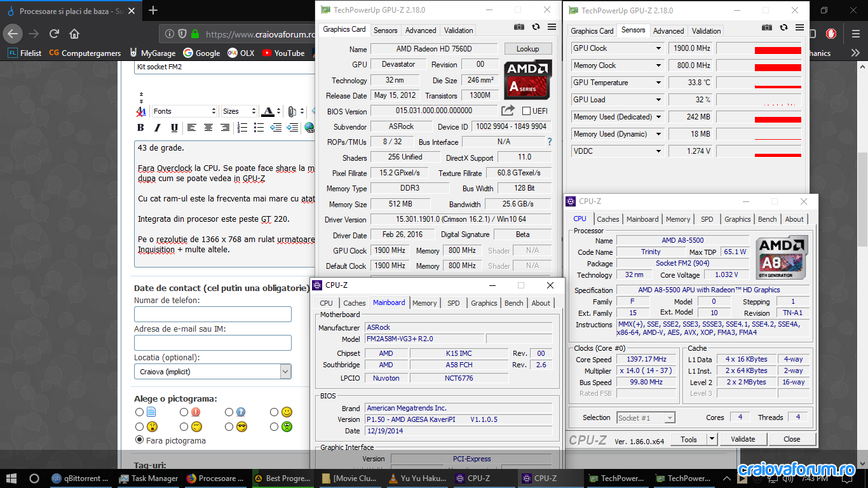The height and width of the screenshot is (488, 868).
Task: Click the Validate button in CPU-Z
Action: 743,439
